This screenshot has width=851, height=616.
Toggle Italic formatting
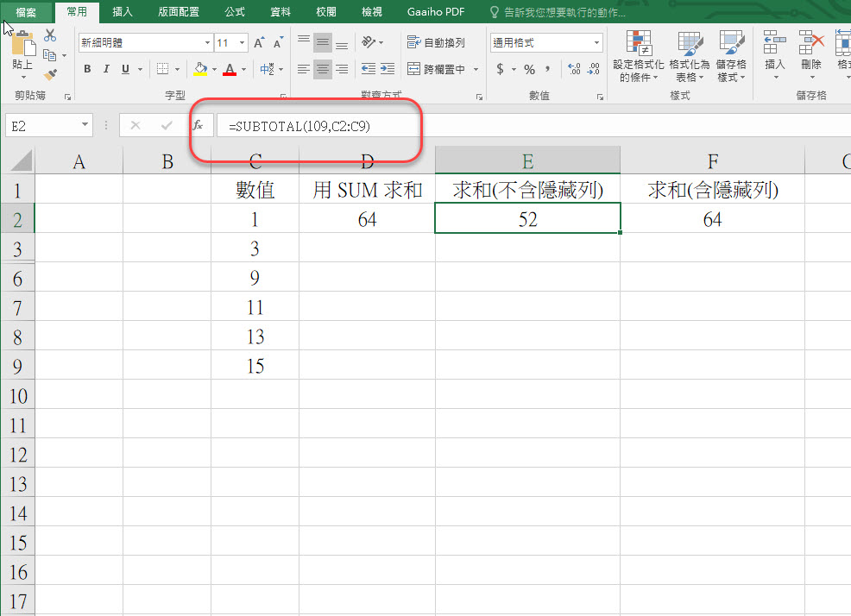point(106,69)
